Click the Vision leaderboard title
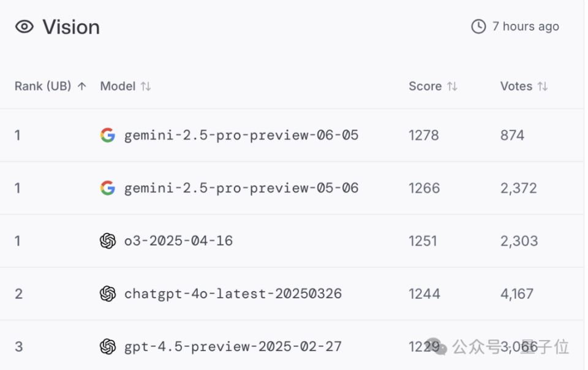The width and height of the screenshot is (588, 370). (x=71, y=28)
